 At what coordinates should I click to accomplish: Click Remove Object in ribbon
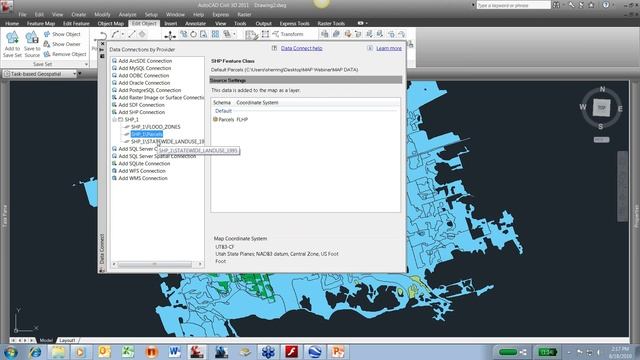(65, 54)
